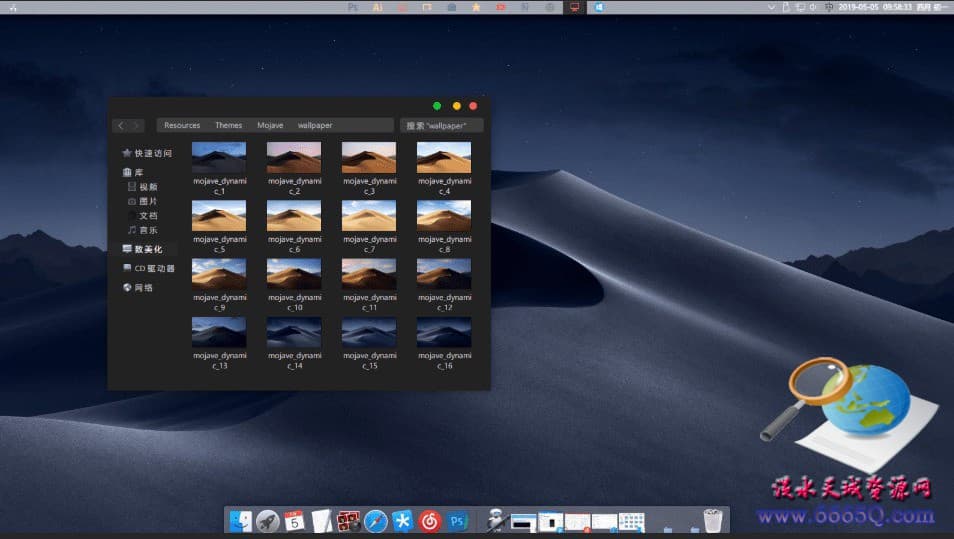Select 致美化 in the sidebar
Screen dimensions: 954x539
(142, 249)
